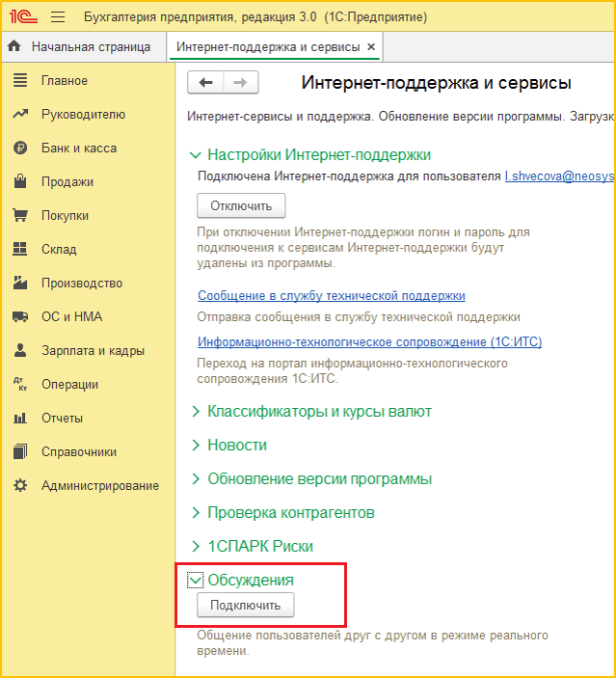616x678 pixels.
Task: Click the 1C logo icon
Action: click(24, 16)
